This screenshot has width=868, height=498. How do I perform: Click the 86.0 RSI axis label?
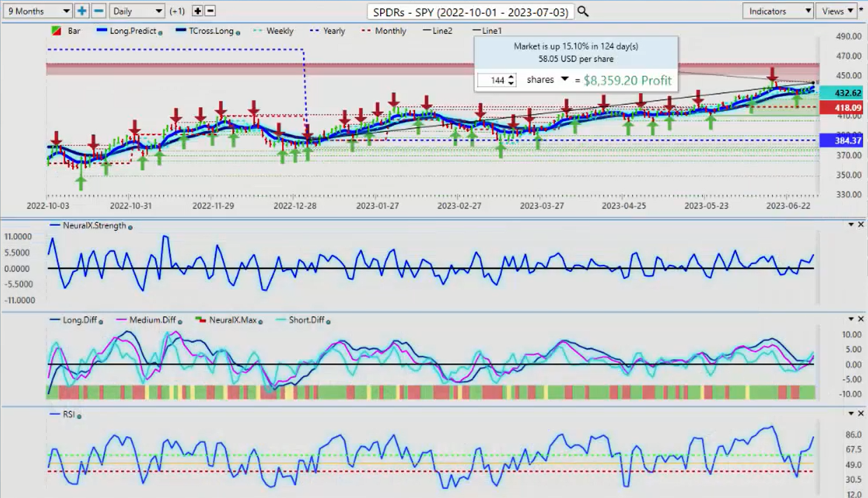coord(853,435)
